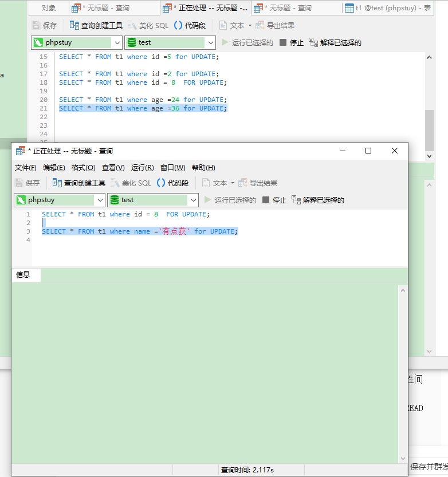
Task: Expand test database dropdown in front window
Action: (x=193, y=200)
